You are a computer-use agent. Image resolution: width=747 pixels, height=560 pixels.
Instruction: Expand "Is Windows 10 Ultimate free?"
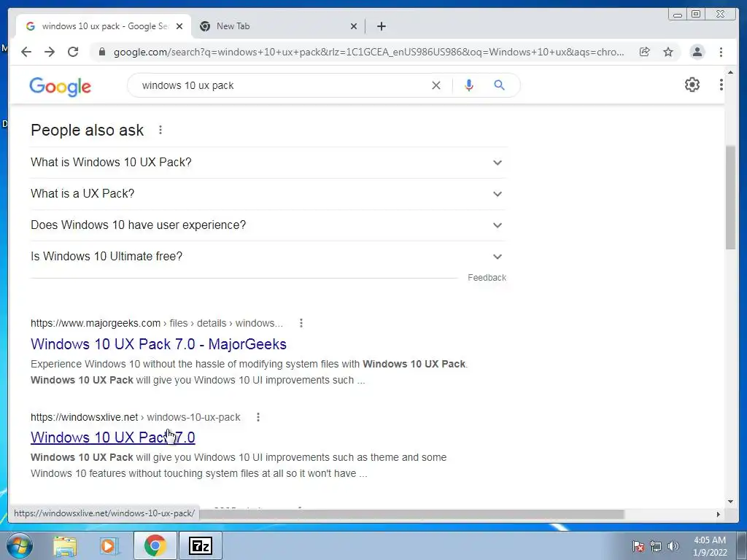[268, 257]
